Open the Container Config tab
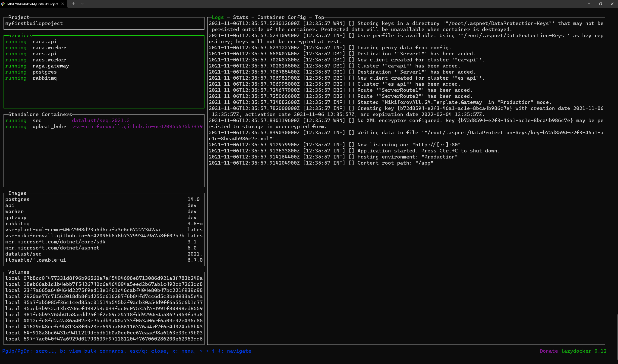 pyautogui.click(x=281, y=17)
